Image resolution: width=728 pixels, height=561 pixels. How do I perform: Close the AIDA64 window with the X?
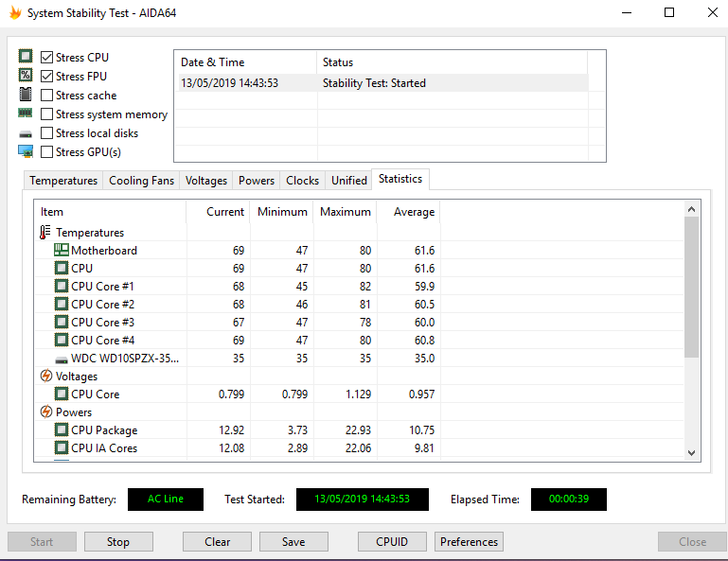click(x=712, y=12)
